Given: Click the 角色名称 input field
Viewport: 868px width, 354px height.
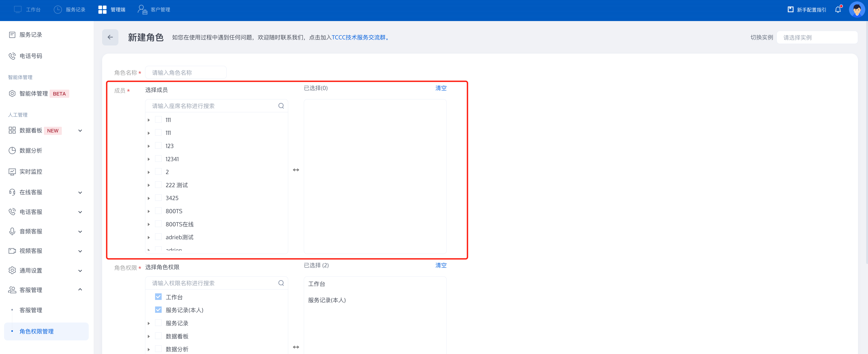Looking at the screenshot, I should coord(186,72).
